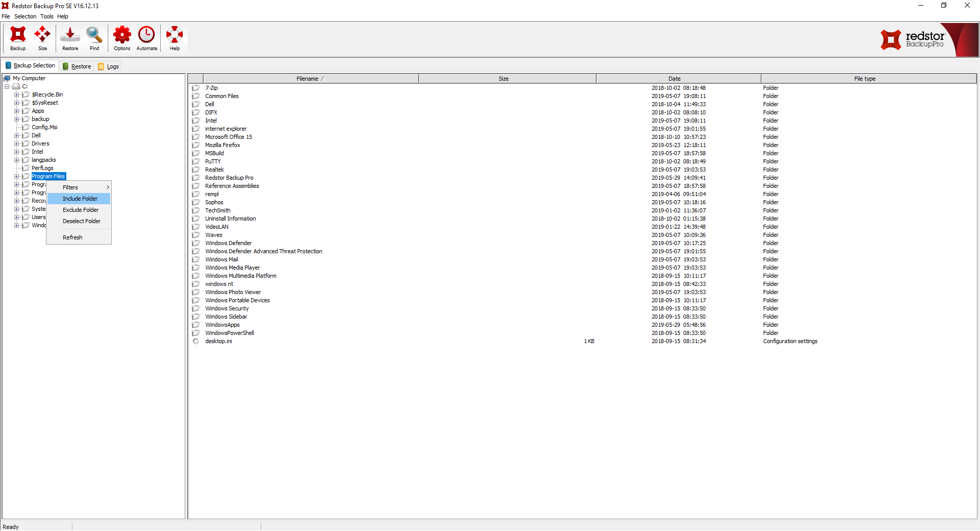Screen dimensions: 980x531
Task: Click the folder icon beside Sophos
Action: pos(195,202)
